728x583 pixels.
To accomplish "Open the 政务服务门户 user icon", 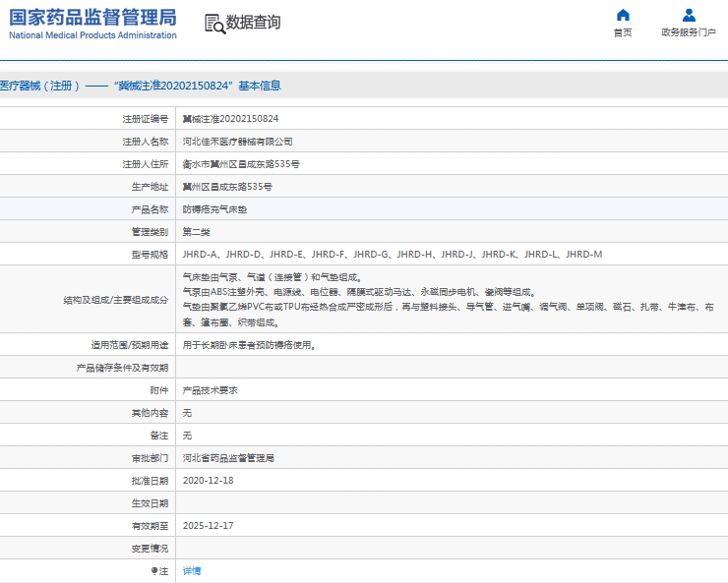I will coord(689,16).
